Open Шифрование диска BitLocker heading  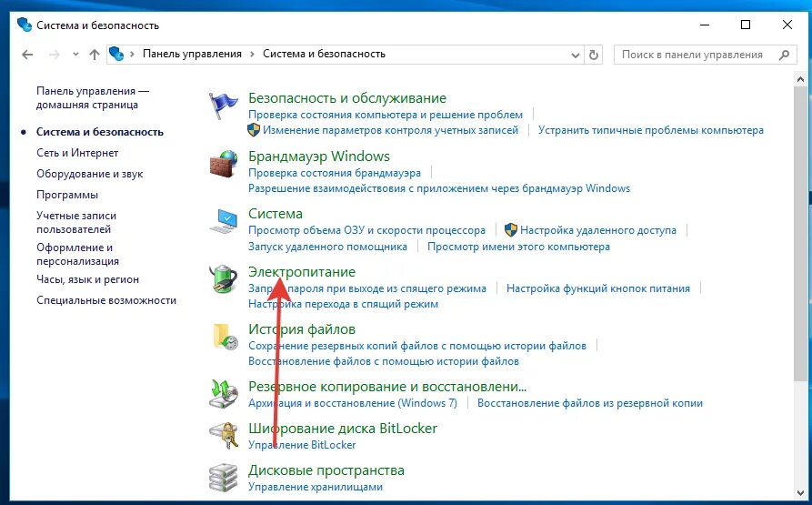[x=343, y=429]
